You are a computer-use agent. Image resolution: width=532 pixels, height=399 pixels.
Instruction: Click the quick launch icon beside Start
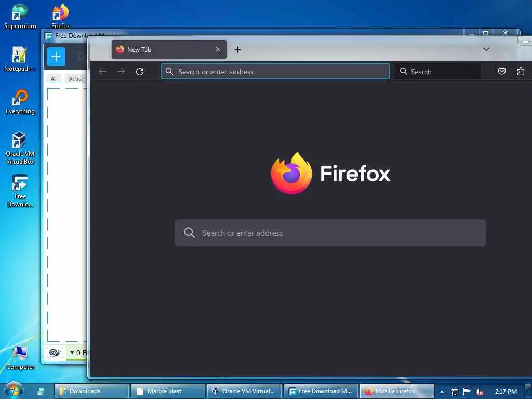tap(41, 391)
